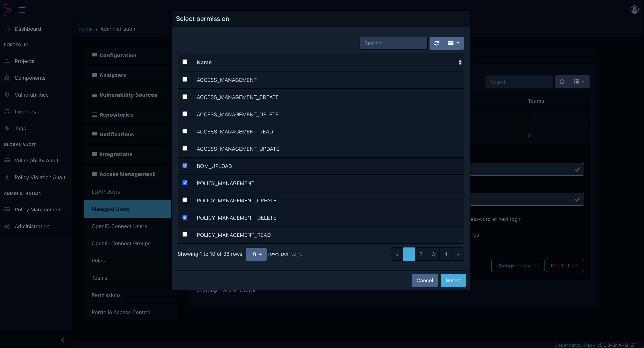Click the green checkmark in first validated field
644x348 pixels.
577,169
